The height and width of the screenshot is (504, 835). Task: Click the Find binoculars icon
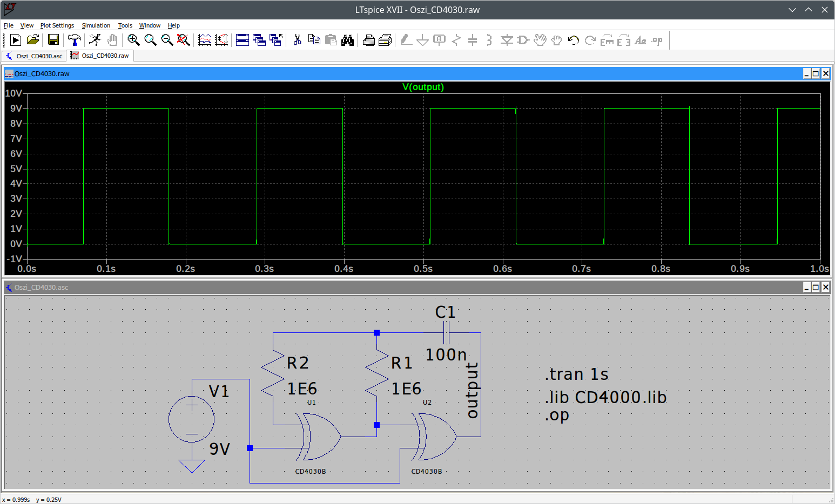click(348, 40)
